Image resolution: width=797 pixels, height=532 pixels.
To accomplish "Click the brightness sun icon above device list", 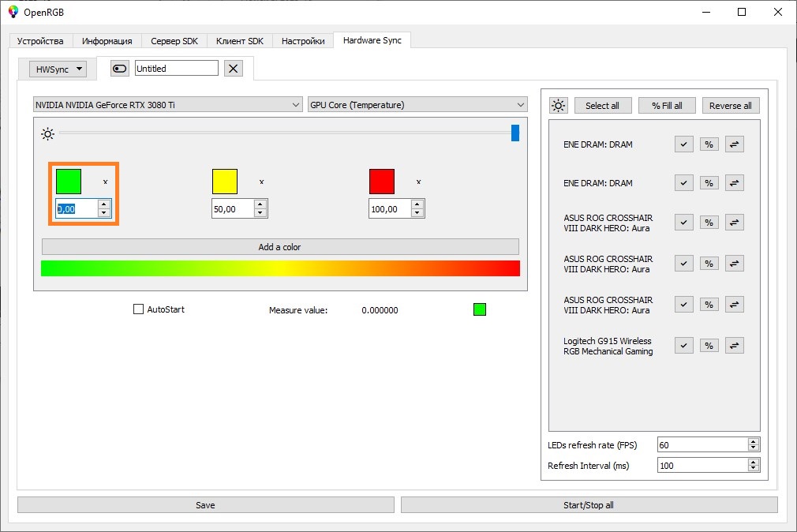I will tap(558, 106).
